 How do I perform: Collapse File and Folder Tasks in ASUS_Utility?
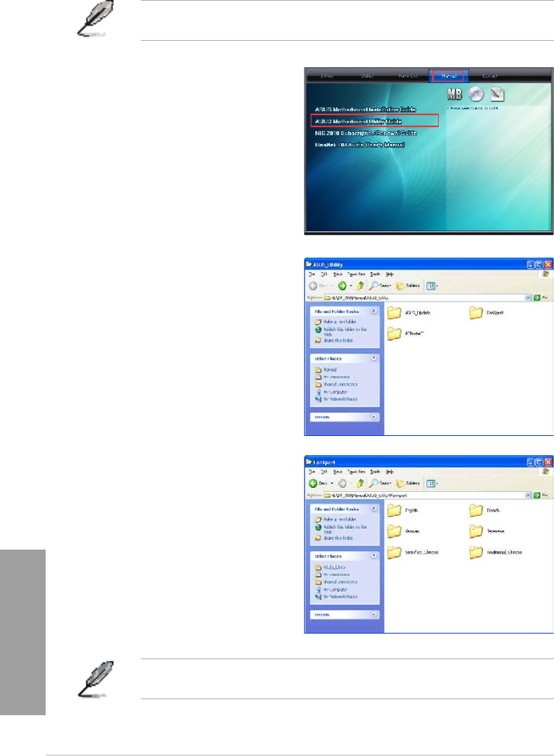click(x=374, y=311)
